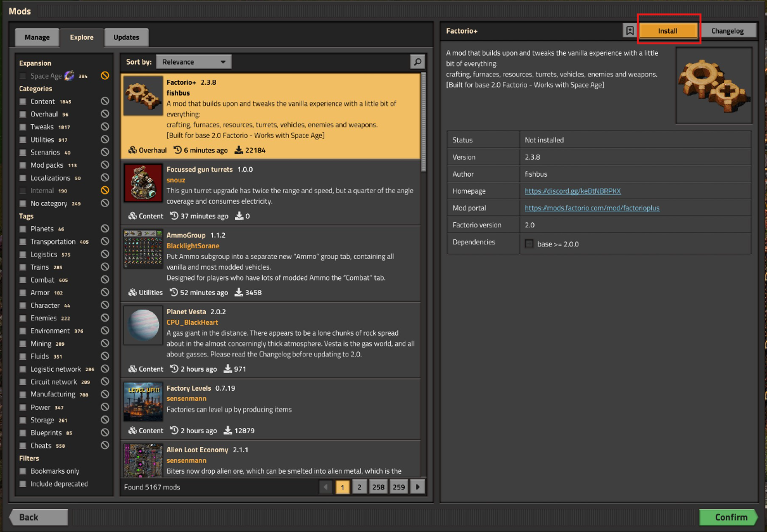Image resolution: width=767 pixels, height=532 pixels.
Task: Click the mod list vertical scrollbar
Action: 424,122
